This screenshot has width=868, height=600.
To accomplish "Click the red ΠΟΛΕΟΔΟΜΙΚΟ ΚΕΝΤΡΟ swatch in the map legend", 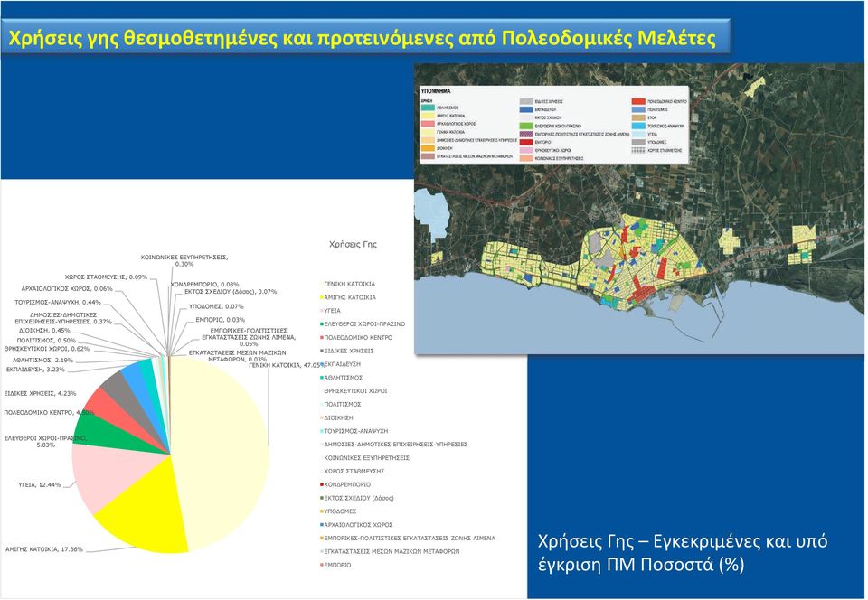I will 638,102.
